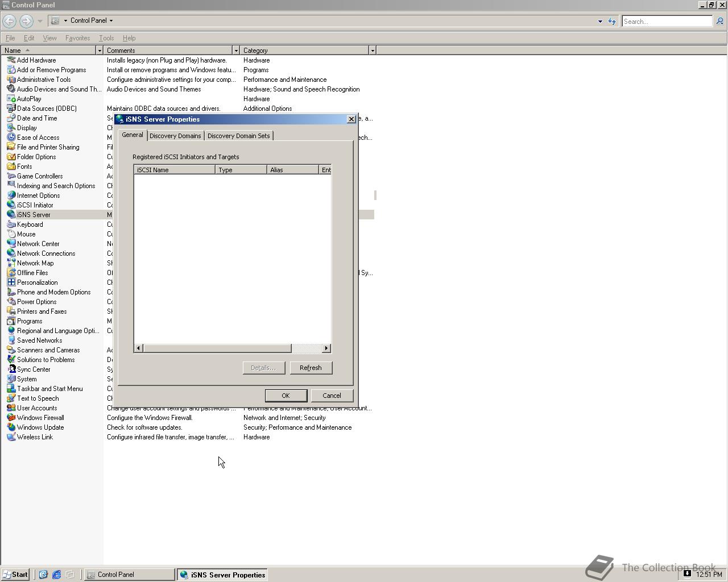
Task: Select the iSNS Server icon in list
Action: coord(11,215)
